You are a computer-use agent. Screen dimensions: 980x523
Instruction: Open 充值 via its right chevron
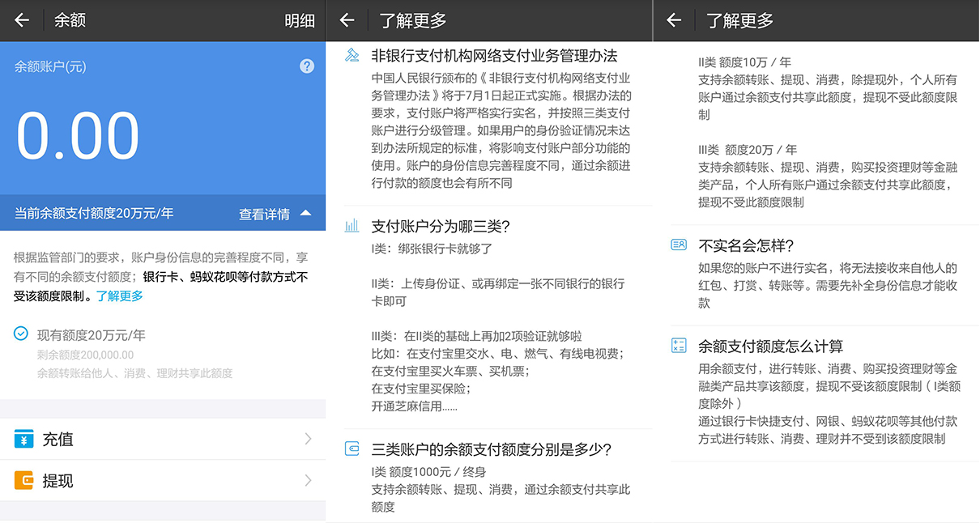click(308, 439)
